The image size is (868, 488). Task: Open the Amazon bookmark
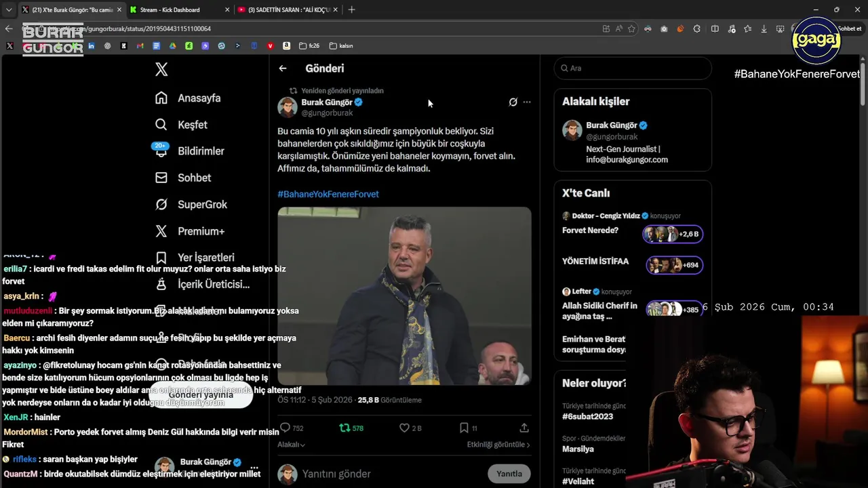point(286,45)
